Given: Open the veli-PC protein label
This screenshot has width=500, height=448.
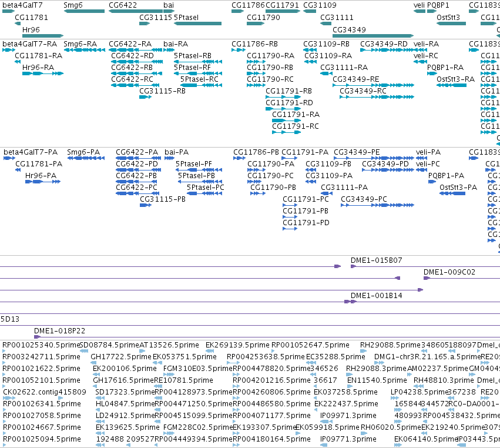Looking at the screenshot, I should (x=428, y=163).
